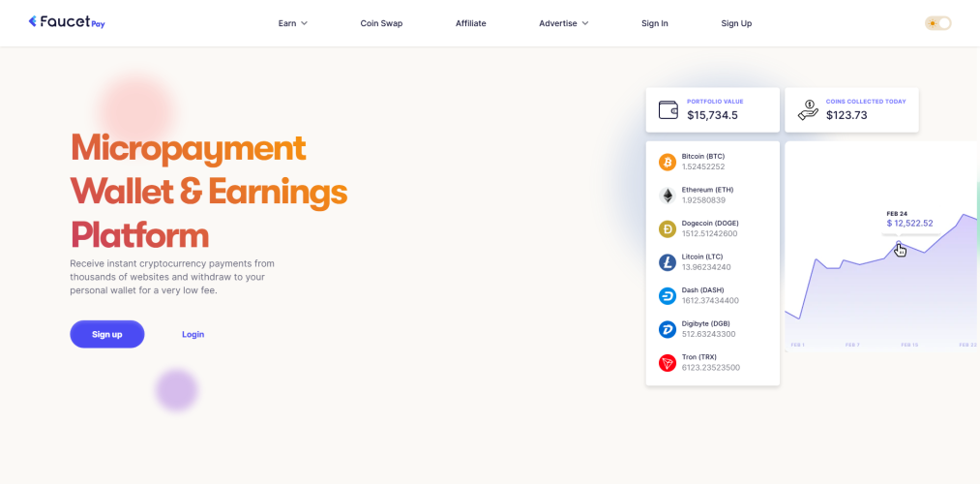Click the Litecoin coin icon
This screenshot has width=980, height=484.
[668, 262]
